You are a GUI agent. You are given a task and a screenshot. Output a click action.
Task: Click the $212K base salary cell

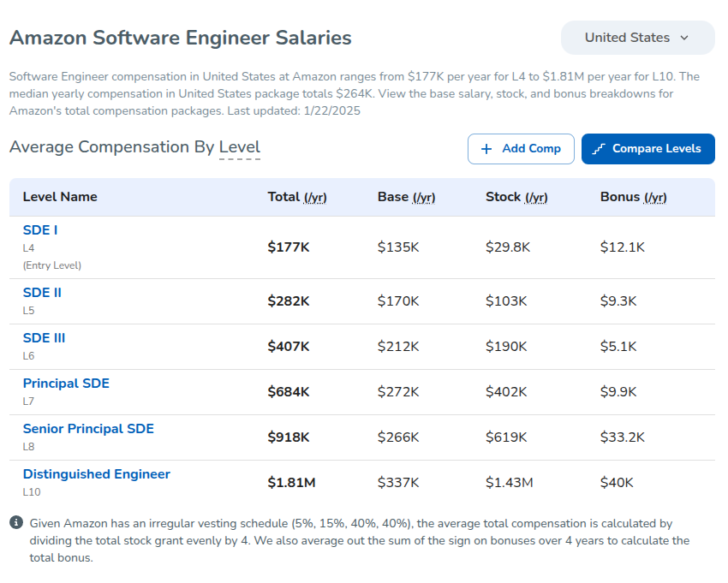[x=398, y=347]
